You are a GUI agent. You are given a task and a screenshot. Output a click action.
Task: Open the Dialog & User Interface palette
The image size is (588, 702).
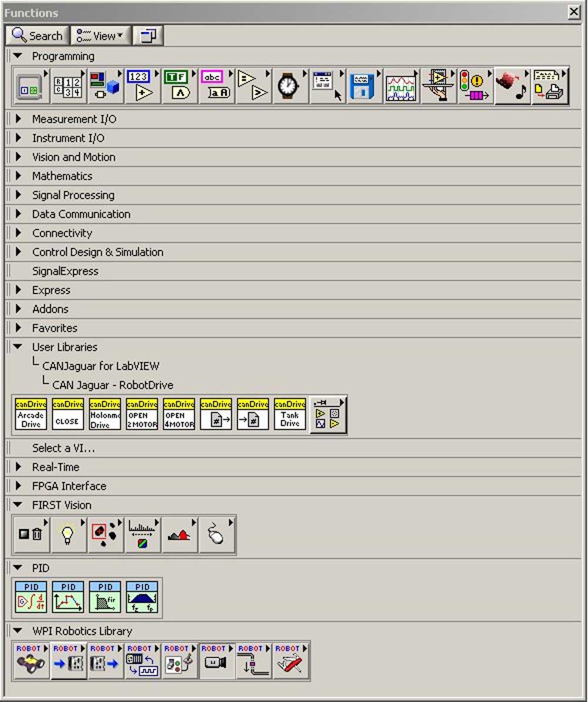(327, 86)
